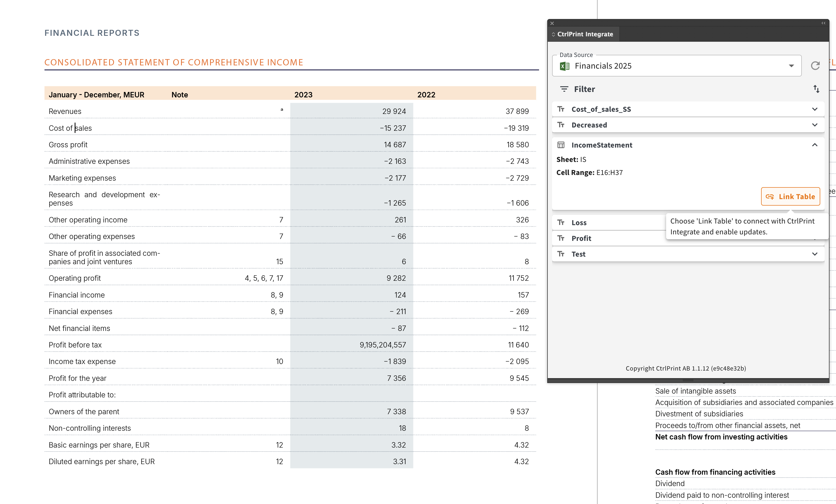
Task: Click the Profit before tax 2023 value
Action: click(382, 345)
